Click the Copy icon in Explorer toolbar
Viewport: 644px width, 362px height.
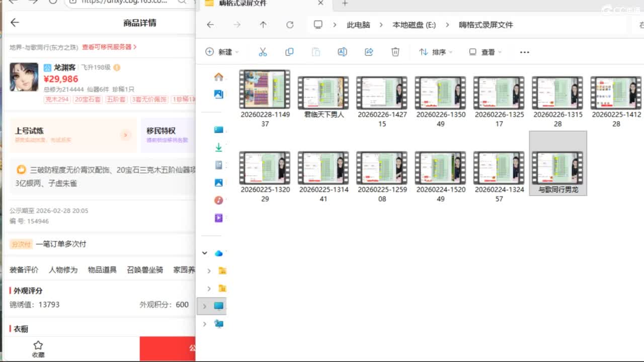pyautogui.click(x=289, y=52)
